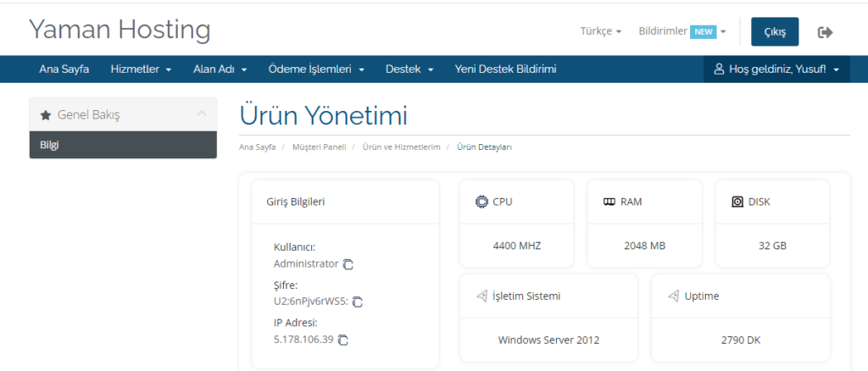Expand the Alan Adı menu
Viewport: 868px width, 371px height.
(x=220, y=69)
